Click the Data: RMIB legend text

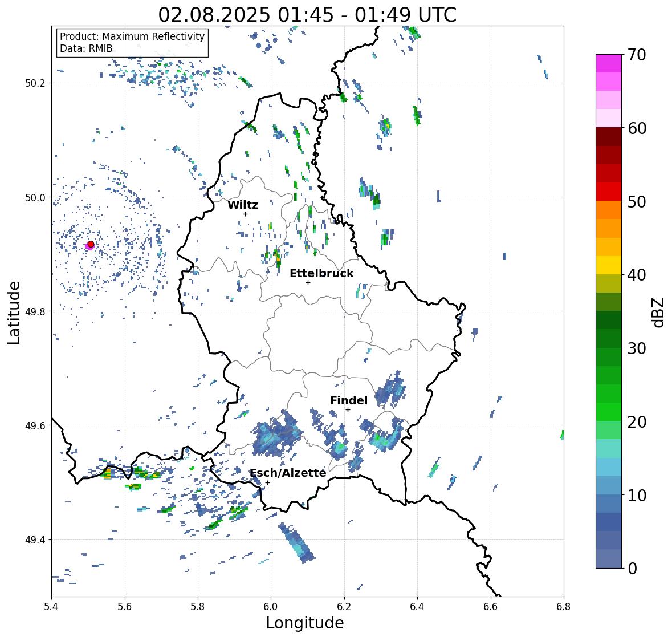tap(86, 48)
